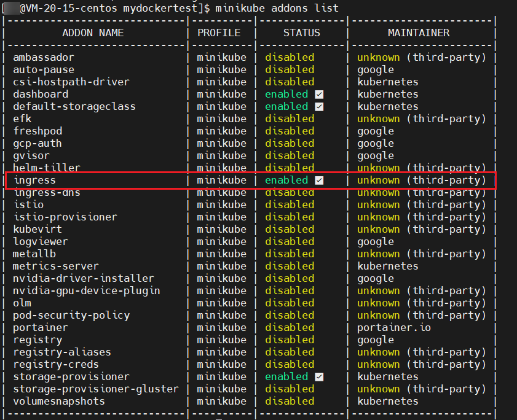This screenshot has height=420, width=517.
Task: Click the 'efk' addon name
Action: [22, 119]
